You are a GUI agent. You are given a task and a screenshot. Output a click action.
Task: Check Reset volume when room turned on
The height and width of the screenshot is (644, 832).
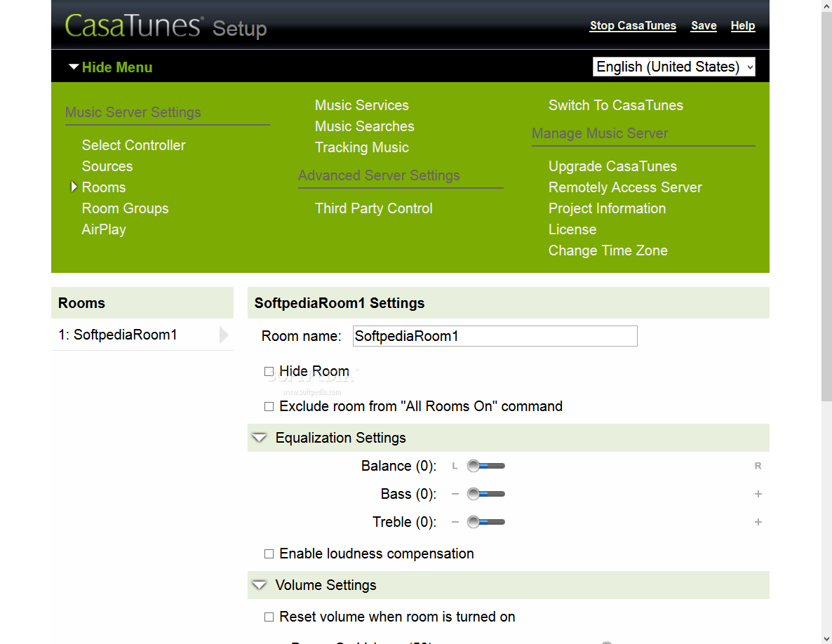pos(269,617)
